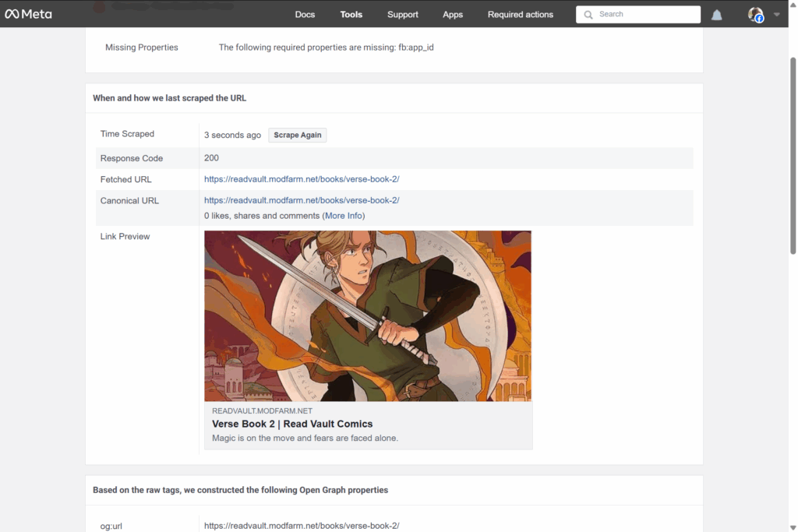The image size is (798, 532).
Task: Select Required actions in the top bar
Action: tap(521, 15)
